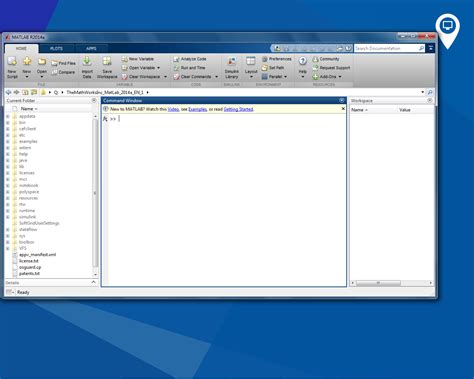Open the address bar path history dropdown

423,92
